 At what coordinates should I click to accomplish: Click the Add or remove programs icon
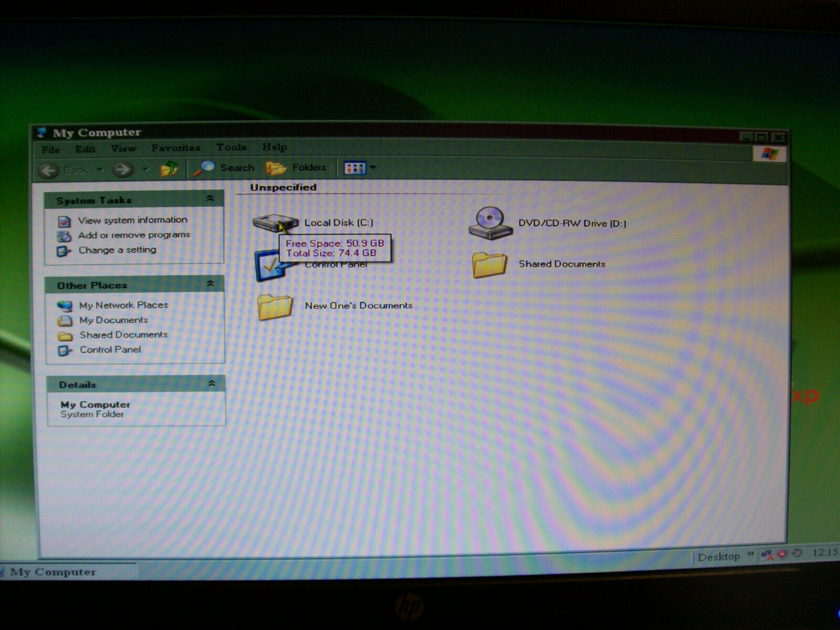[64, 237]
